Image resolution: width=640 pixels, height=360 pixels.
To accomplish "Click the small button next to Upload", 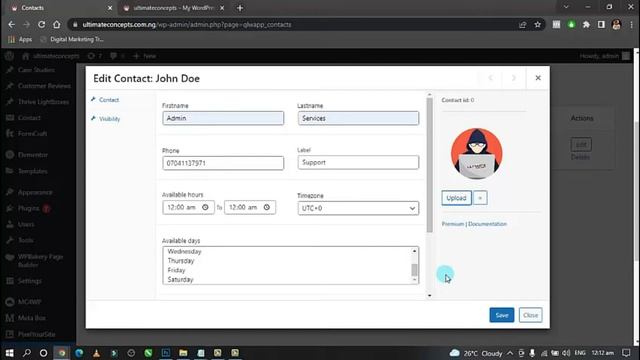I will [480, 198].
